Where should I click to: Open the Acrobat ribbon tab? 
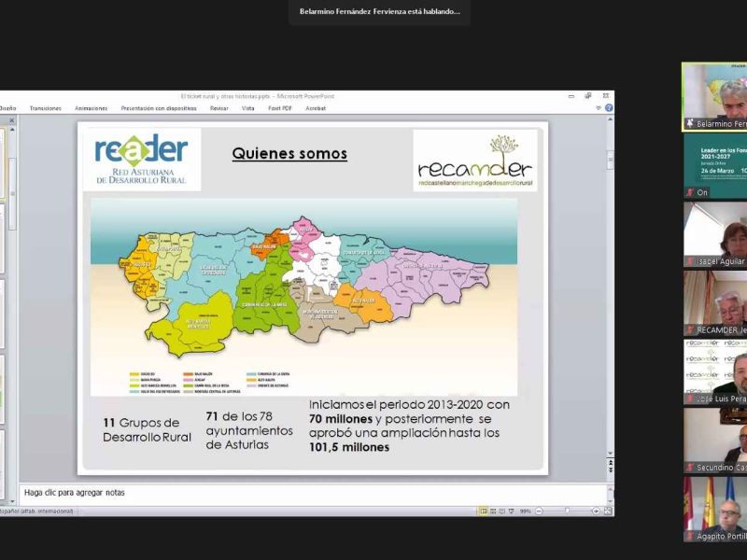316,108
